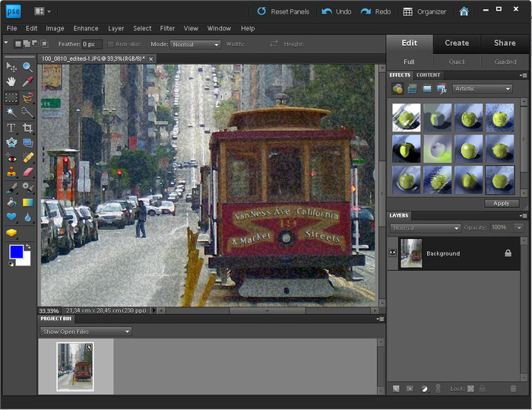Choose Add to Selection mode button
This screenshot has width=532, height=410.
point(27,44)
